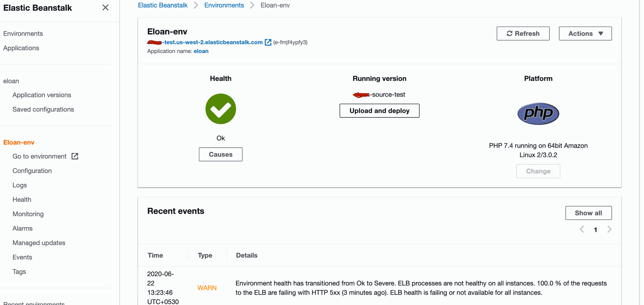Image resolution: width=644 pixels, height=305 pixels.
Task: Open the test.us-west-2.elasticbeanstalk.com environment URL
Action: (x=205, y=42)
